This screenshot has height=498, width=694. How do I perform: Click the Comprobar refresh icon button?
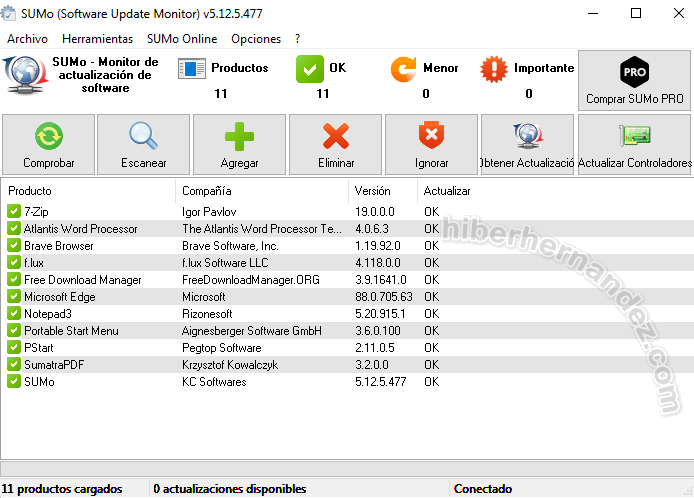(48, 144)
